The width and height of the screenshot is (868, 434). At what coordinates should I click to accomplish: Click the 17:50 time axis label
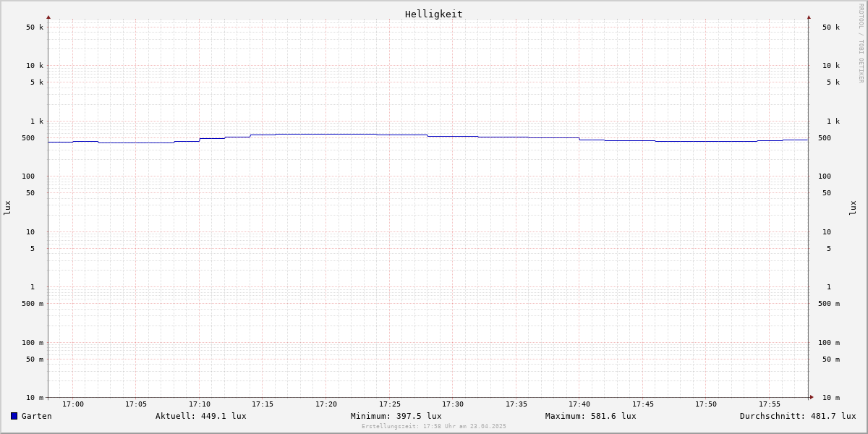[x=706, y=404]
